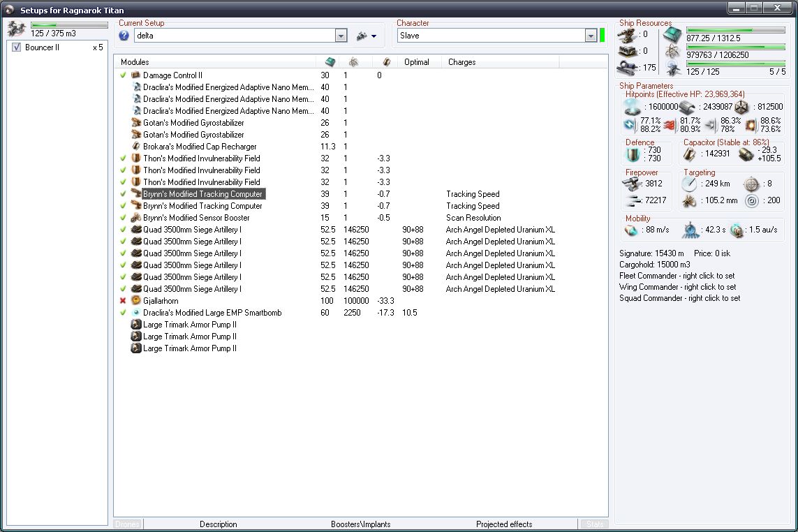Click 'Fleet Commander - right click to set'
The height and width of the screenshot is (532, 798).
tap(677, 276)
